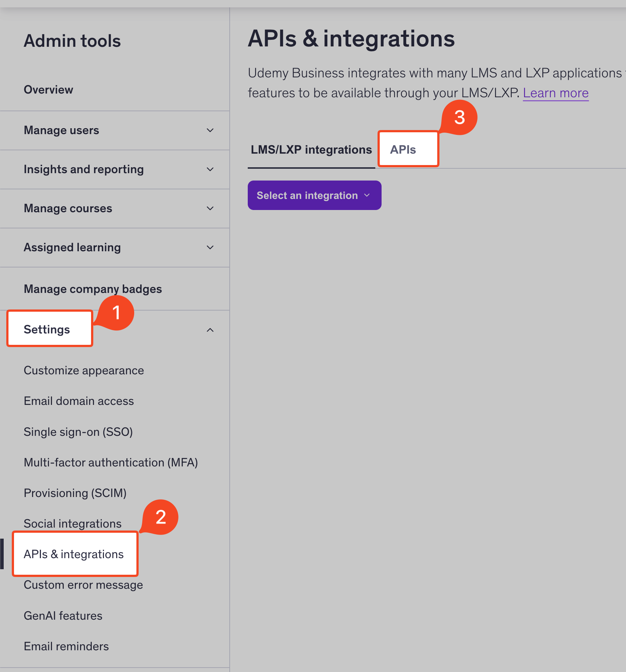Image resolution: width=626 pixels, height=672 pixels.
Task: Click the Settings menu heading
Action: (x=47, y=329)
